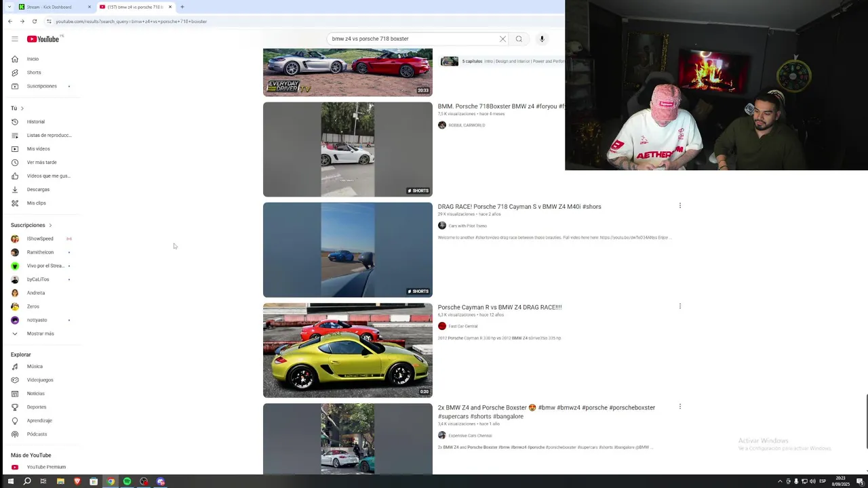Click the YouTube logo
This screenshot has width=868, height=488.
click(43, 39)
